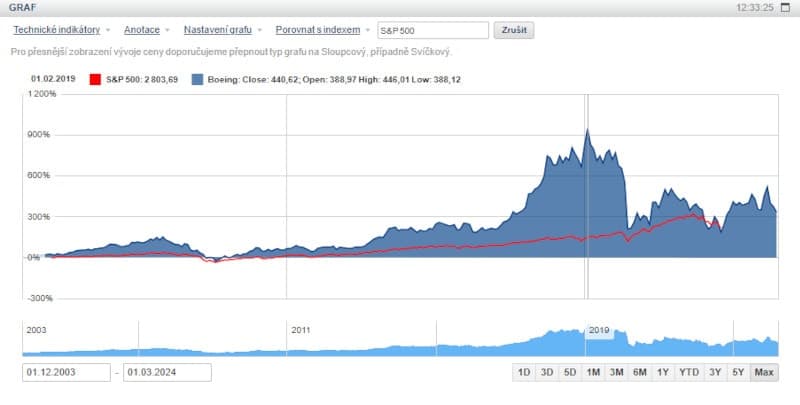Click the 2003 label in navigator

point(36,330)
